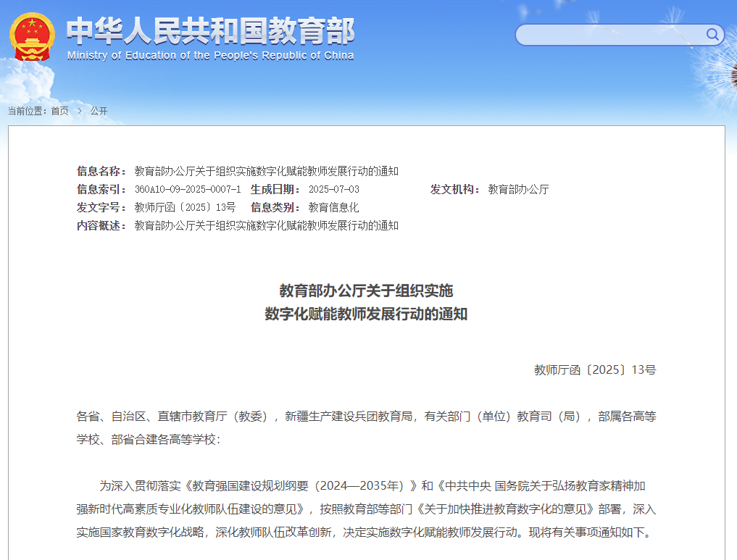Viewport: 737px width, 560px height.
Task: Open the 首页 breadcrumb link
Action: pos(59,111)
